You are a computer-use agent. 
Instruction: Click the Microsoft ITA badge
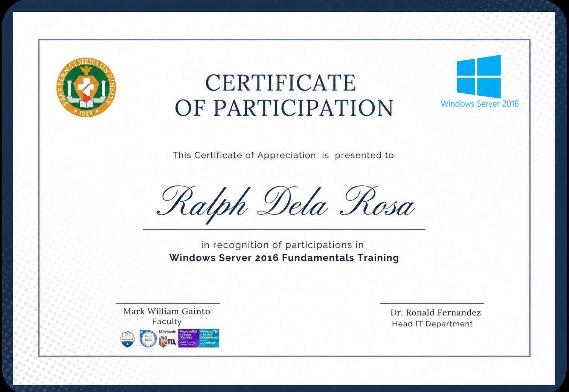(x=167, y=339)
